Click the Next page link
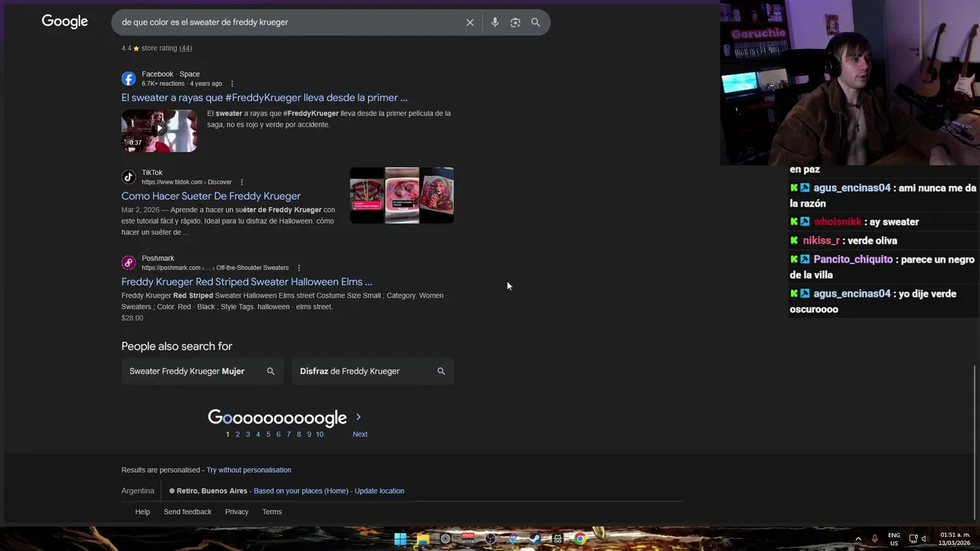The width and height of the screenshot is (980, 551). pyautogui.click(x=360, y=434)
